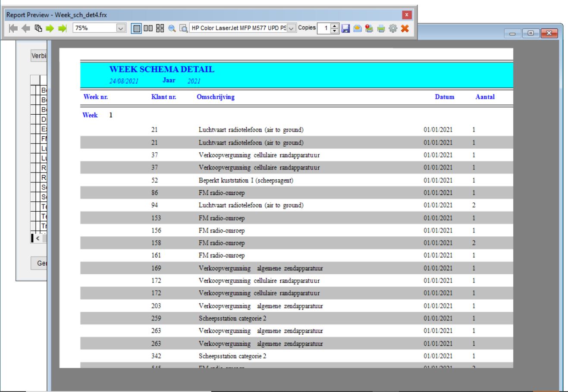Switch to single page view
The image size is (568, 392).
[x=137, y=28]
